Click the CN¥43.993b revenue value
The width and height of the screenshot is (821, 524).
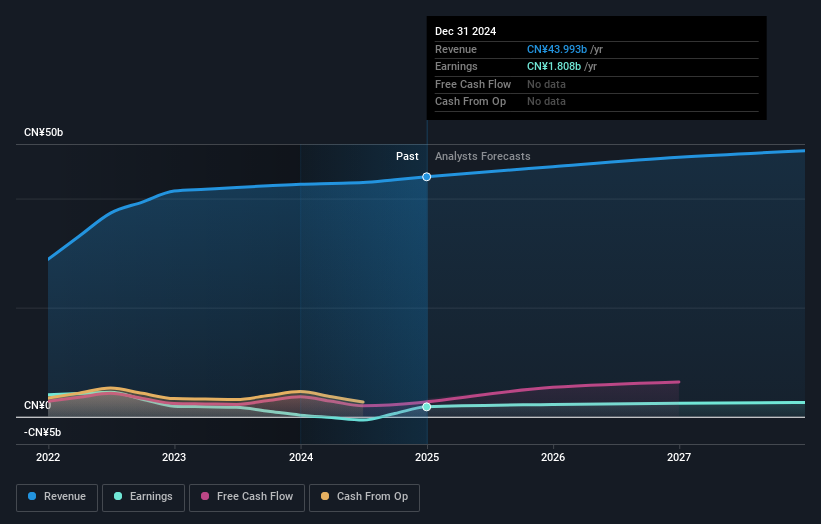coord(557,49)
